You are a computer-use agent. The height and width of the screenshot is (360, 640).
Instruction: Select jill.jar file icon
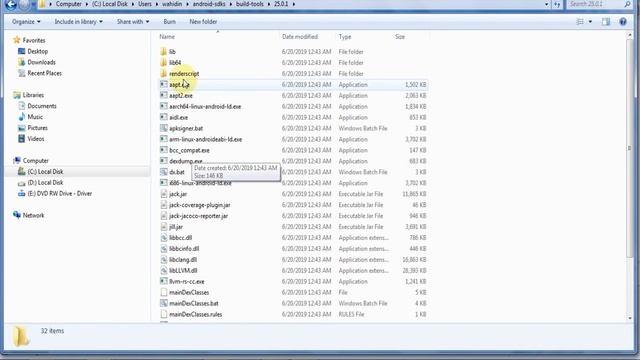[164, 227]
